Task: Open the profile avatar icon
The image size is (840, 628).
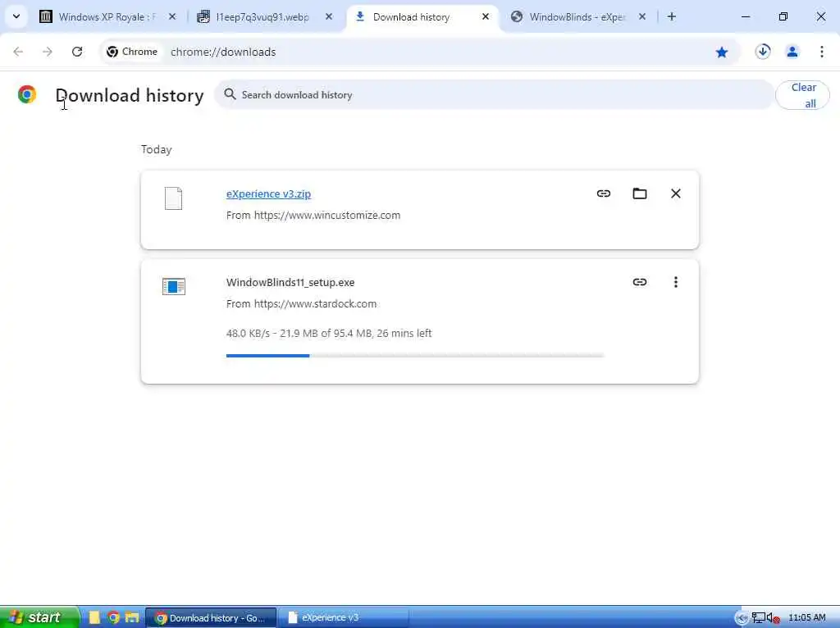Action: pos(792,52)
